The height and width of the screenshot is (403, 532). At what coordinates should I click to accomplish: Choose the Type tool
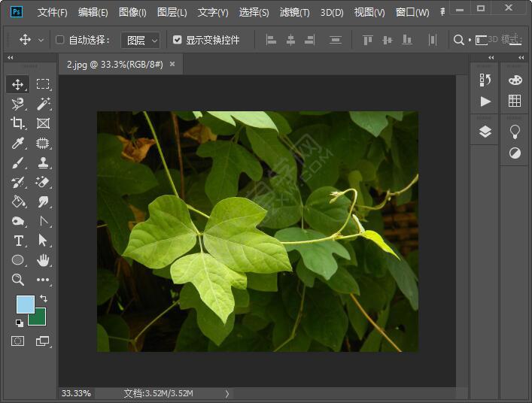click(x=18, y=241)
